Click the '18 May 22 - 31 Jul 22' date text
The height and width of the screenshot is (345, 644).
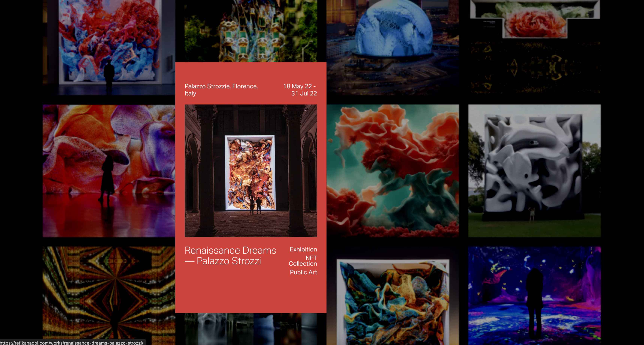[300, 90]
